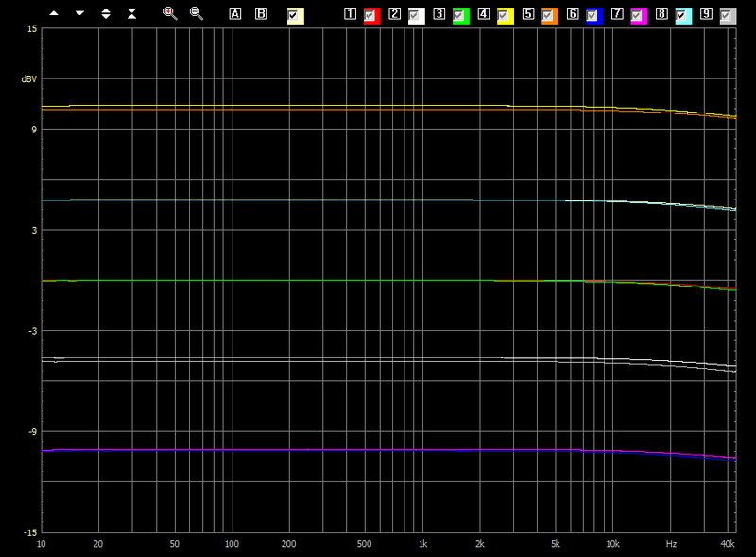Screen dimensions: 756x557
Task: Click the -15 value on the vertical axis
Action: 30,532
